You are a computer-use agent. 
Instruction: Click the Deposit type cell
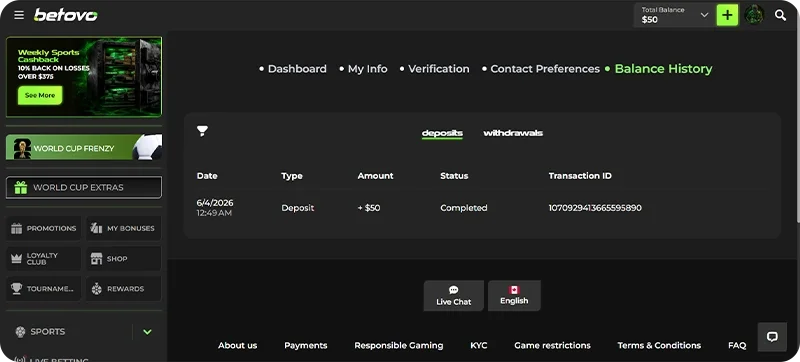click(x=297, y=208)
